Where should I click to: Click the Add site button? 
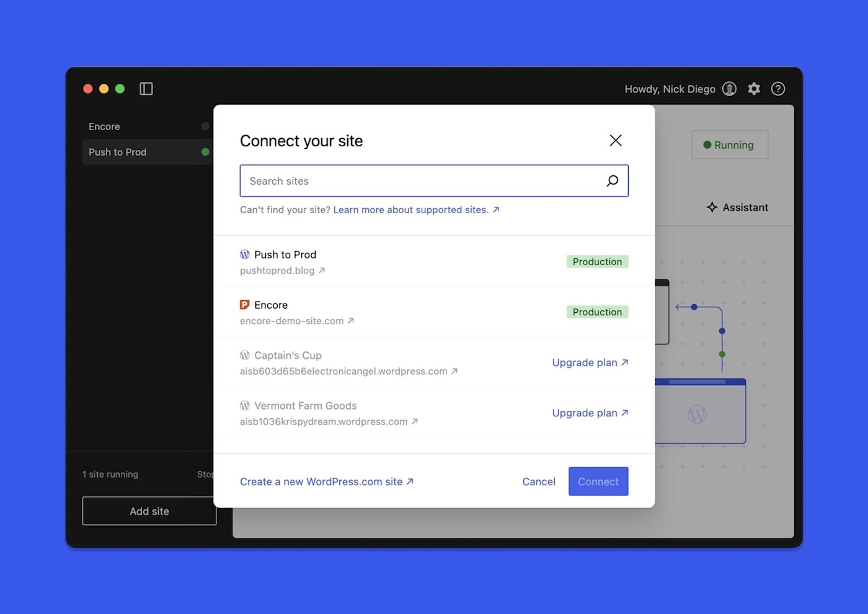coord(149,511)
